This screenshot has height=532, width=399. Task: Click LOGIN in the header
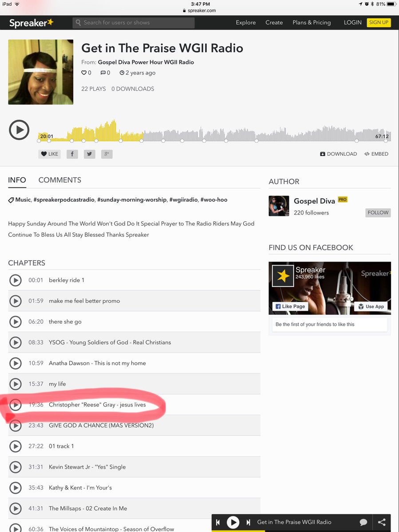pos(353,23)
